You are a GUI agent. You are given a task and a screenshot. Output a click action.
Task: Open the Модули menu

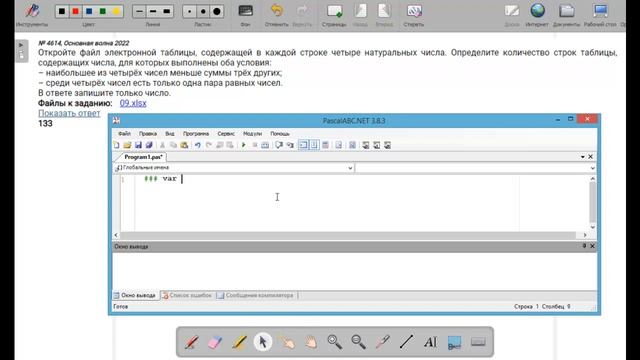click(x=252, y=133)
